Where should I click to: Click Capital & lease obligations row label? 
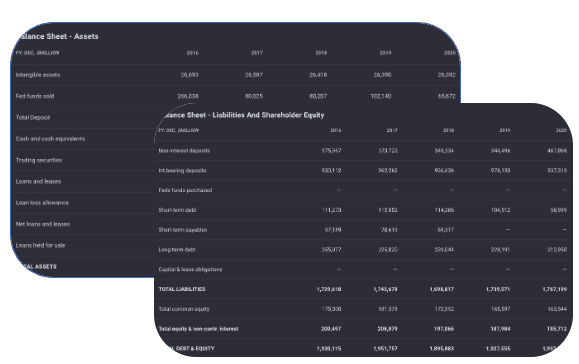(x=190, y=269)
